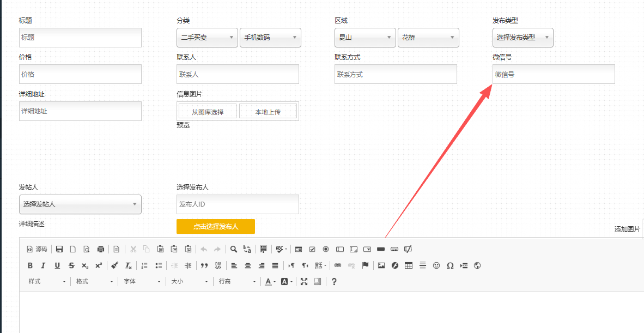
Task: Insert an image with the image icon
Action: pyautogui.click(x=381, y=265)
